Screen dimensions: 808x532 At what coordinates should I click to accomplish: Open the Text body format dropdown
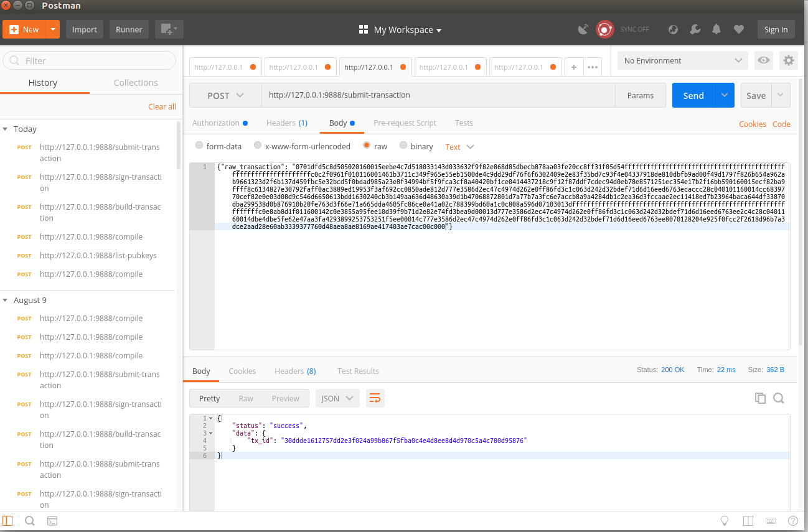pos(459,147)
